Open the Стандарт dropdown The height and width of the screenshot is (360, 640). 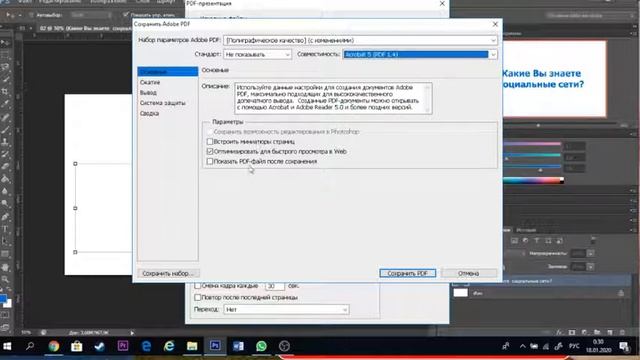258,54
